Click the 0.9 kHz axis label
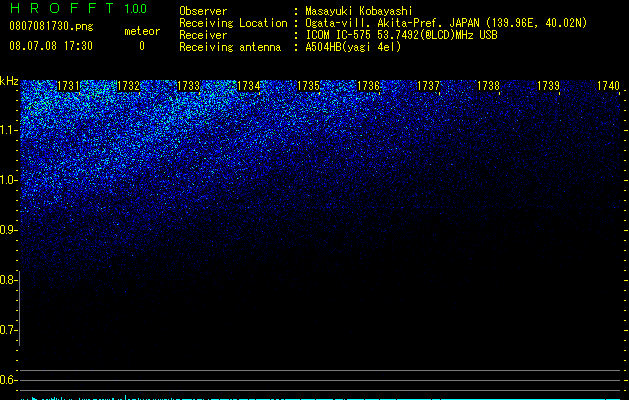629x400 pixels. (8, 230)
